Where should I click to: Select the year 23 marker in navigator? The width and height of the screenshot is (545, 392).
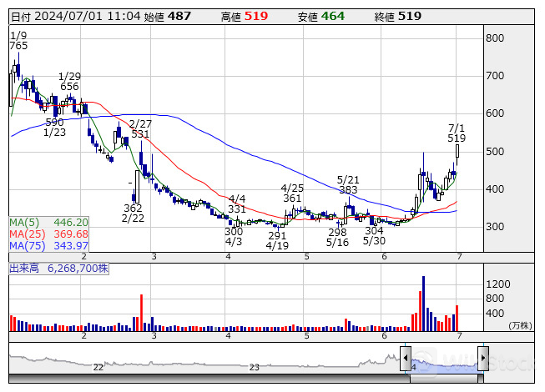(254, 367)
